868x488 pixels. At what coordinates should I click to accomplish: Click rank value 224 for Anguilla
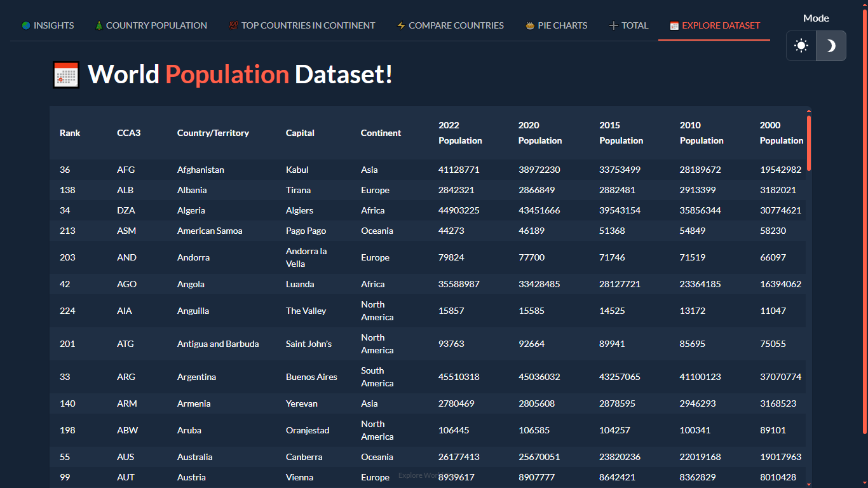67,311
